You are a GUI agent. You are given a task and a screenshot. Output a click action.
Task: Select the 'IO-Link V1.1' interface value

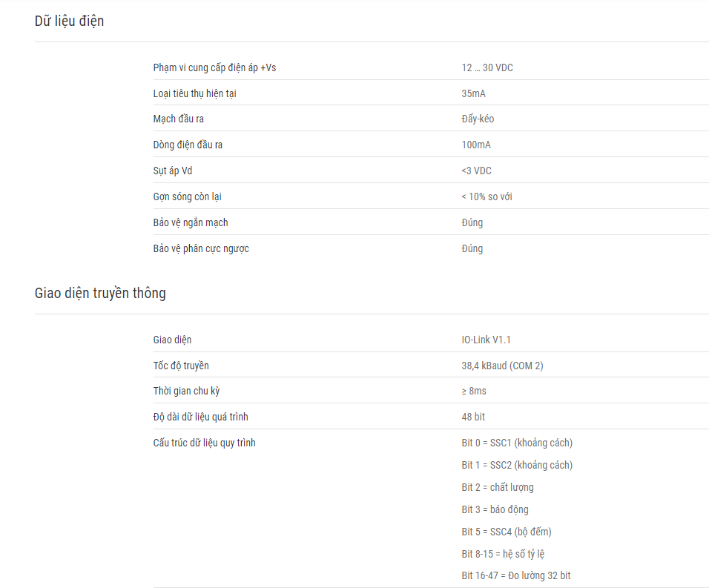(x=486, y=340)
